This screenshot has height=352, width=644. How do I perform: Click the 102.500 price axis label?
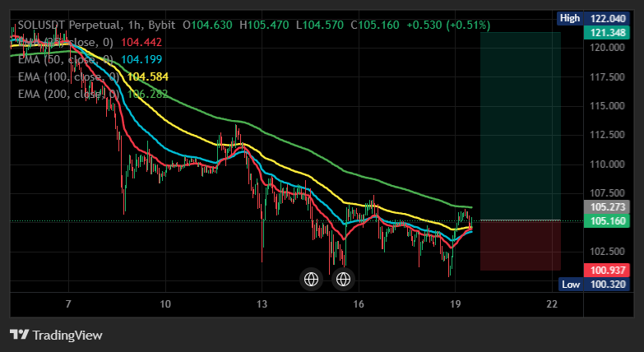click(x=608, y=252)
